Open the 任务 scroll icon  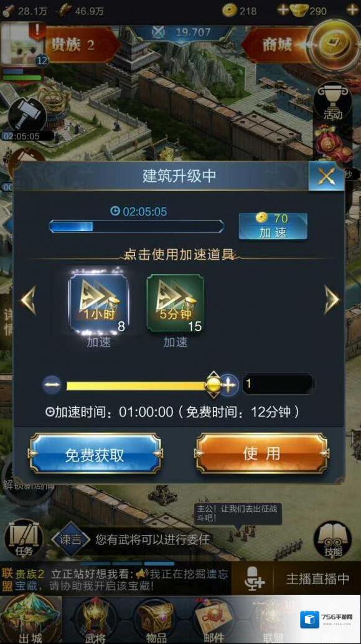point(24,539)
